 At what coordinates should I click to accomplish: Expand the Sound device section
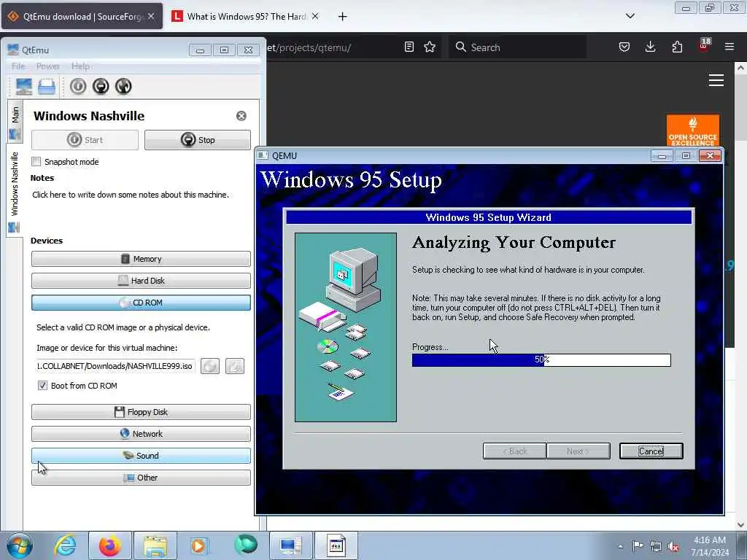click(141, 456)
